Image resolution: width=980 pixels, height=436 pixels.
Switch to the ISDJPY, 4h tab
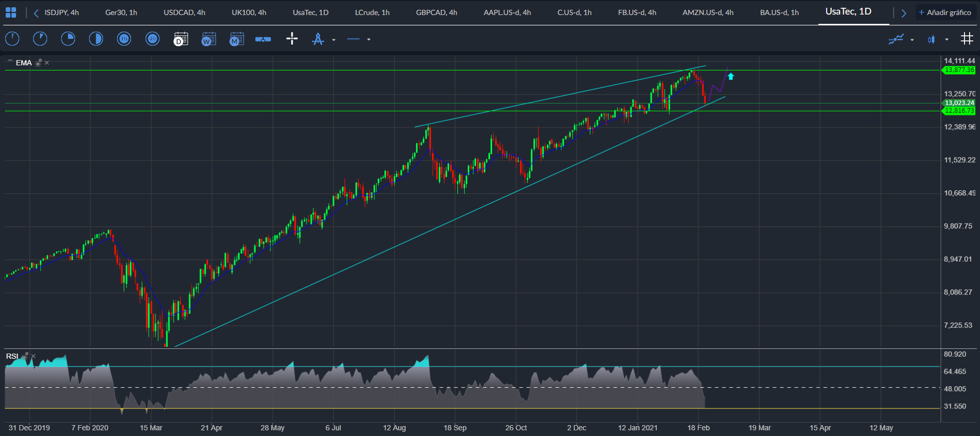tap(62, 12)
